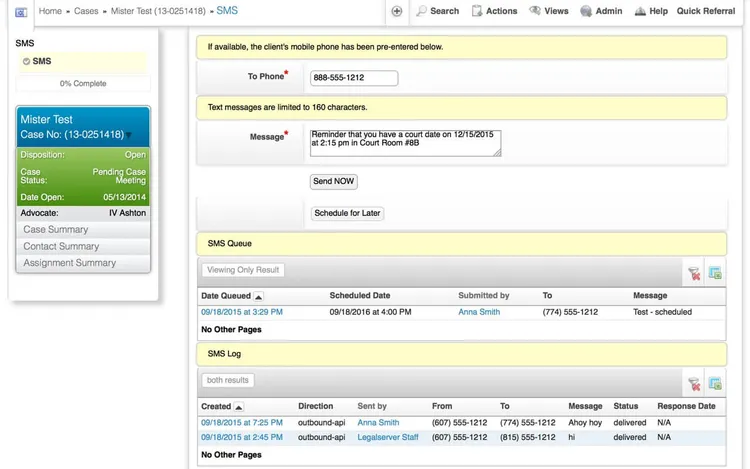Viewport: 750px width, 469px height.
Task: Export icon in the SMS Queue toolbar
Action: 715,273
